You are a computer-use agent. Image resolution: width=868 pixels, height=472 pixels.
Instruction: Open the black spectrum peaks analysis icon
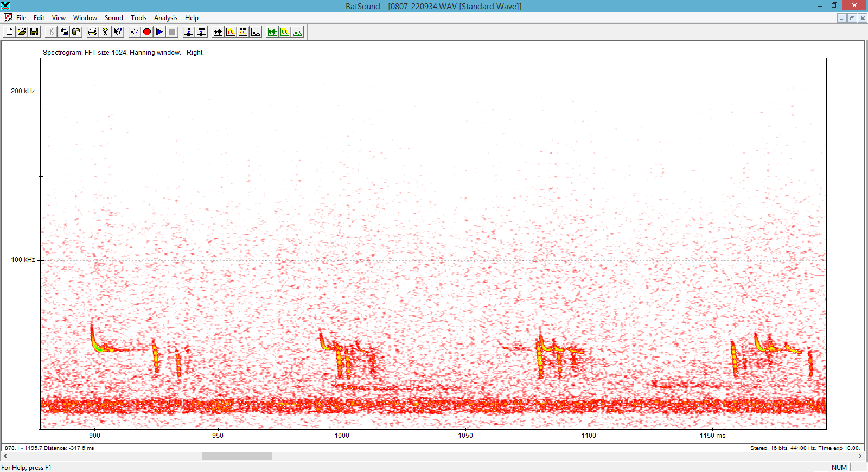(256, 32)
